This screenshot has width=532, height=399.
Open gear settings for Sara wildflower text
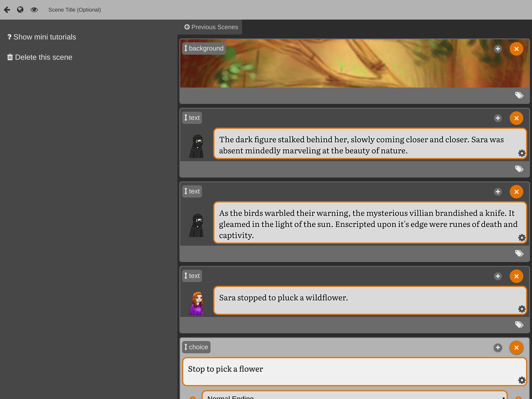(x=522, y=309)
